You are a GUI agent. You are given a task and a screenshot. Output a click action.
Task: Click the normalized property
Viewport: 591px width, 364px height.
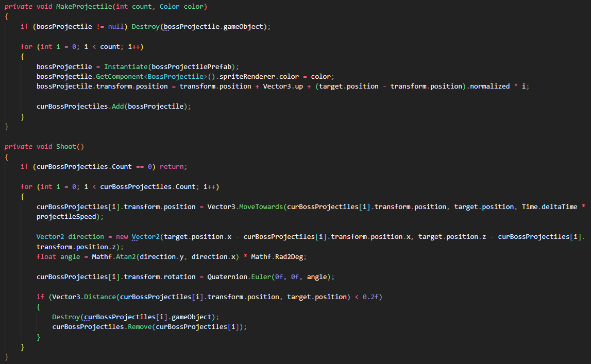pos(489,86)
